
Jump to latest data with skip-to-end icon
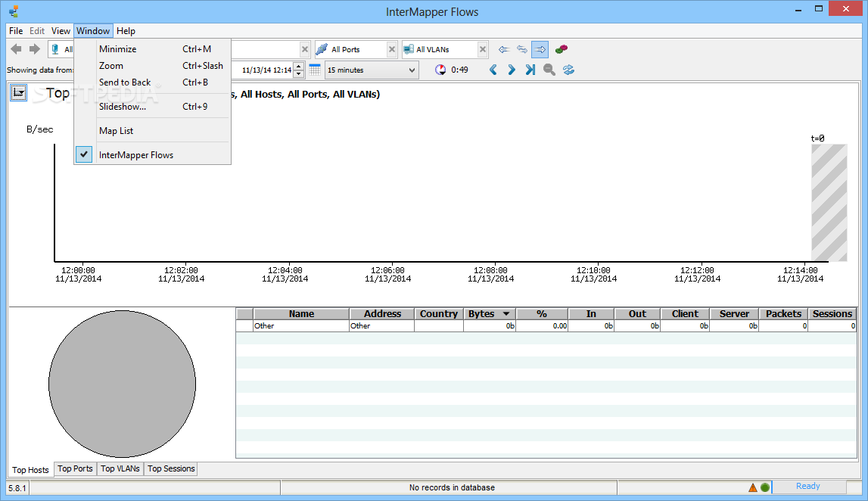point(530,70)
